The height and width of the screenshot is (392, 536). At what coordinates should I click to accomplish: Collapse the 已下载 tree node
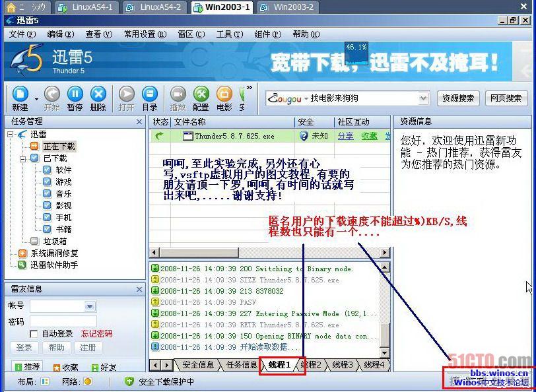(22, 158)
